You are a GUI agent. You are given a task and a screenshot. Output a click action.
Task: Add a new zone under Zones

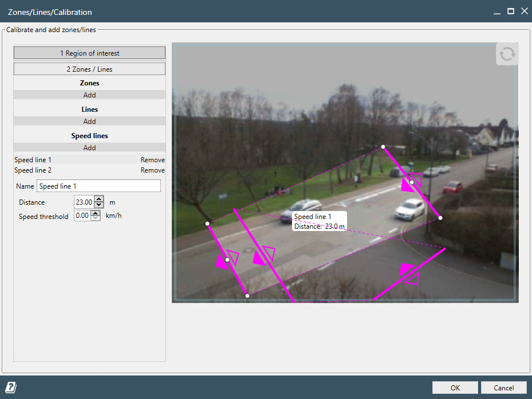coord(89,95)
